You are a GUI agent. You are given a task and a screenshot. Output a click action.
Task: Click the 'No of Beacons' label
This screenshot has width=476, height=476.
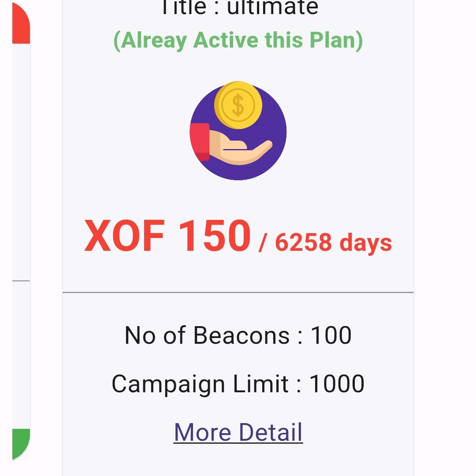pos(207,335)
